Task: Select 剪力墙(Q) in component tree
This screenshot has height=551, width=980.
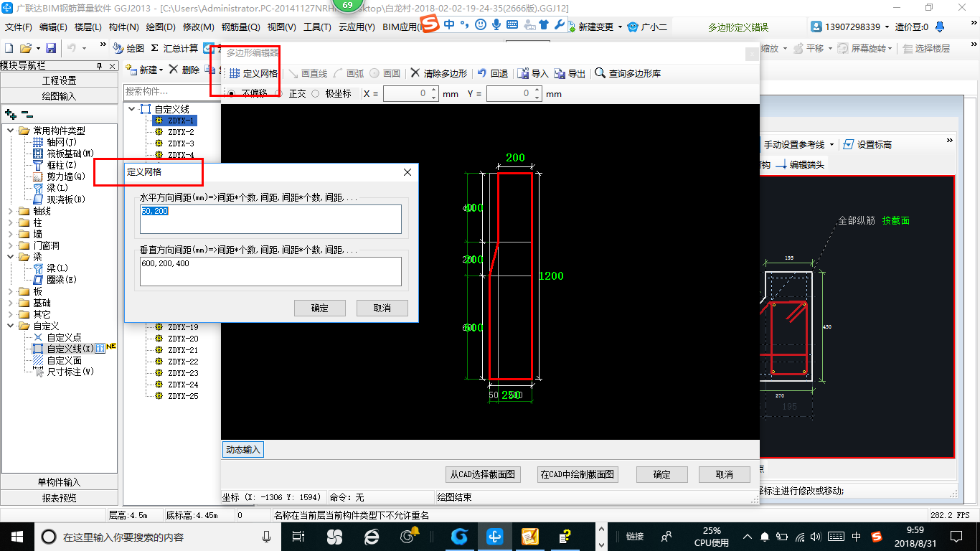Action: [x=66, y=176]
